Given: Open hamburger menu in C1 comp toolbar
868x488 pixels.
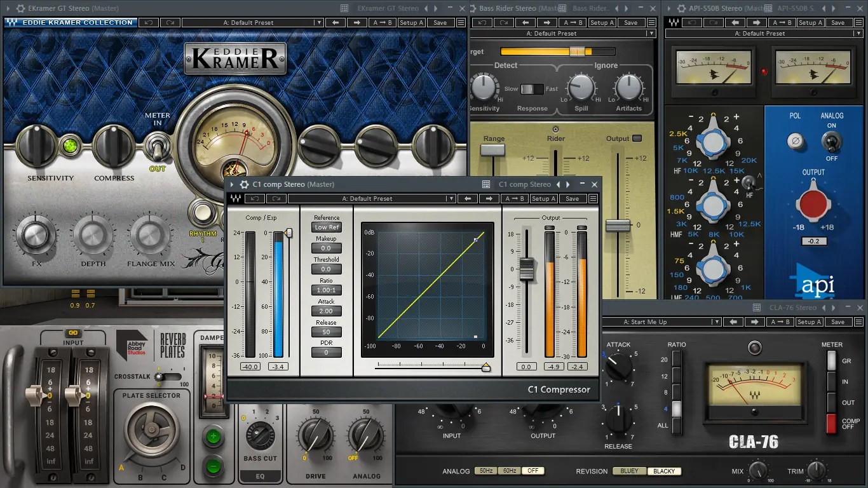Looking at the screenshot, I should [x=592, y=198].
